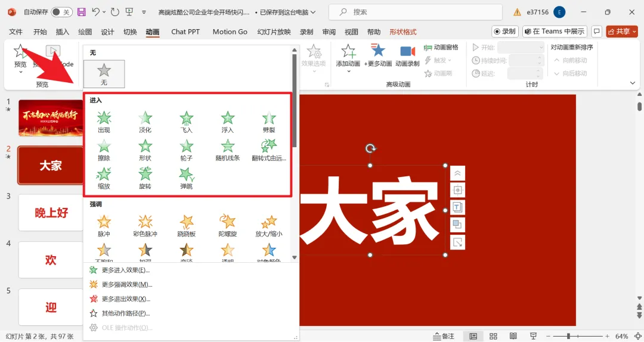Select the 形状 entrance animation
This screenshot has width=644, height=342.
[x=145, y=150]
